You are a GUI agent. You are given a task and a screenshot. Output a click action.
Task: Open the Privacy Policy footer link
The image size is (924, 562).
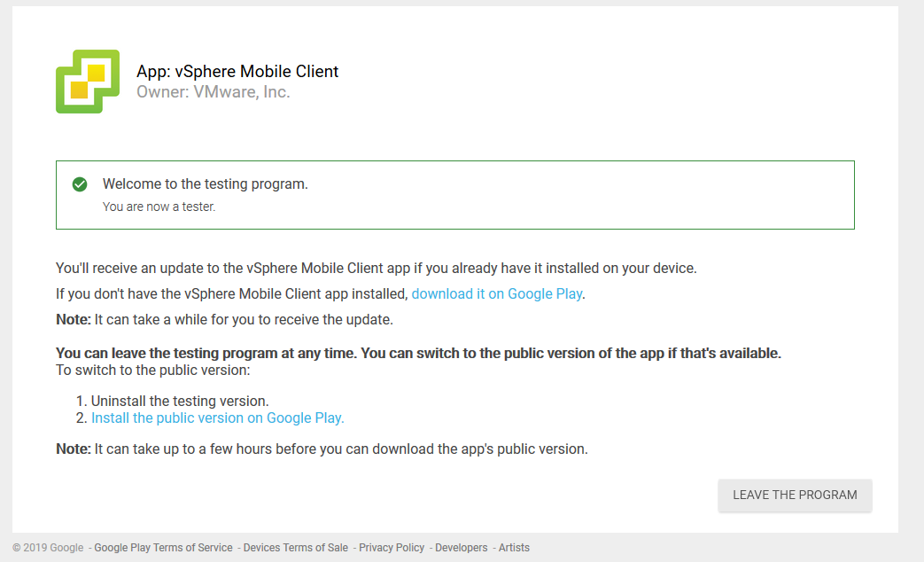392,548
